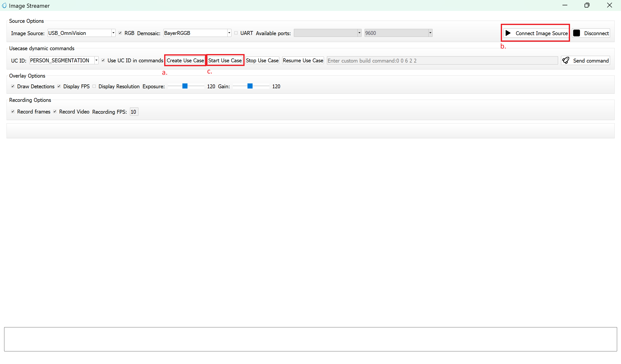Image resolution: width=621 pixels, height=364 pixels.
Task: Disable the Draw Detections overlay
Action: (x=13, y=86)
